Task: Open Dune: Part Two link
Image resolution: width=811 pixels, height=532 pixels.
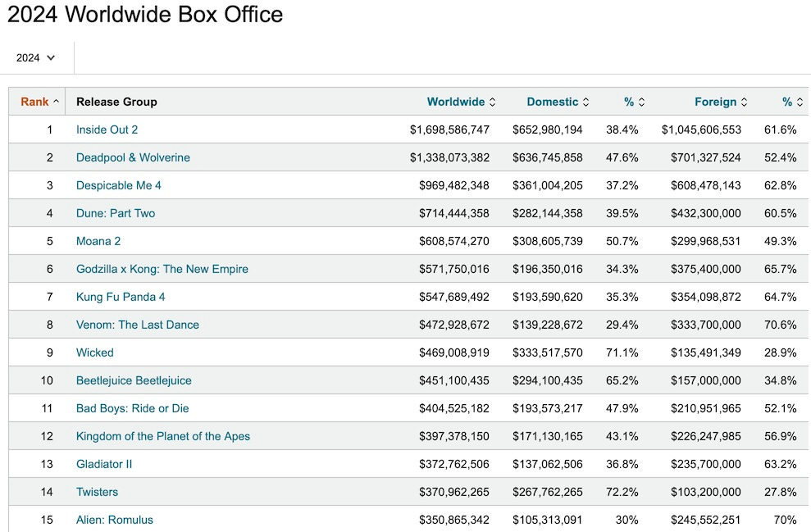Action: pyautogui.click(x=116, y=213)
